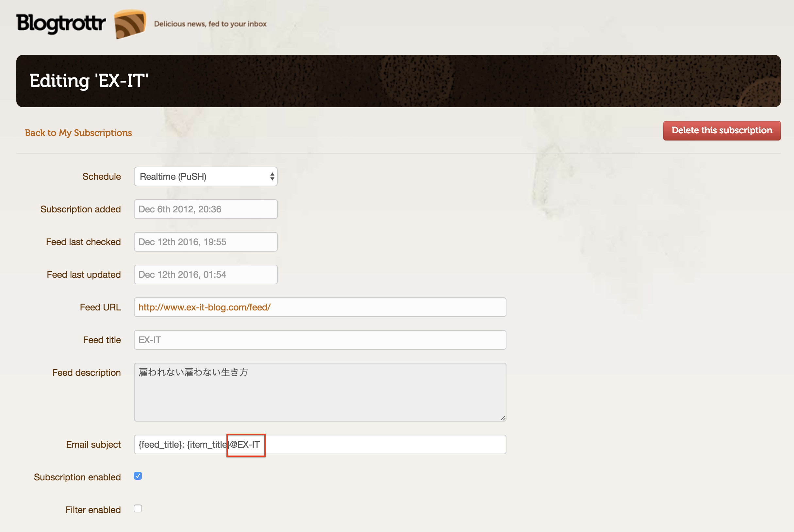Click the Feed last updated field
Image resolution: width=794 pixels, height=532 pixels.
(206, 274)
